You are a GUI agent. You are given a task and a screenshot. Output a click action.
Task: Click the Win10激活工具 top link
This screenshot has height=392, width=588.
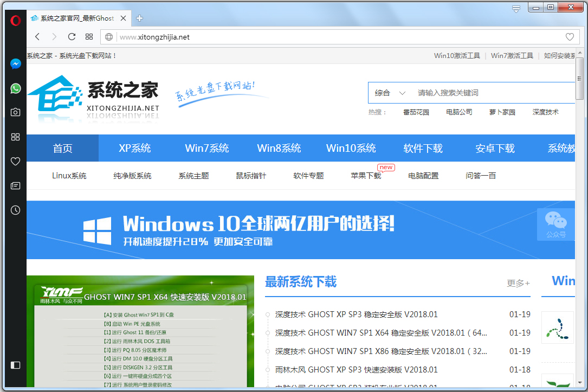pos(457,55)
